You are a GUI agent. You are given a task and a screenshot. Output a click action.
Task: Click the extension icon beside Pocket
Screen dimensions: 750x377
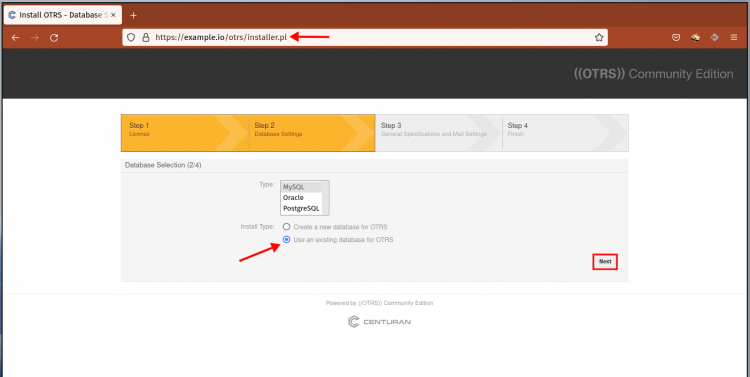pos(695,38)
